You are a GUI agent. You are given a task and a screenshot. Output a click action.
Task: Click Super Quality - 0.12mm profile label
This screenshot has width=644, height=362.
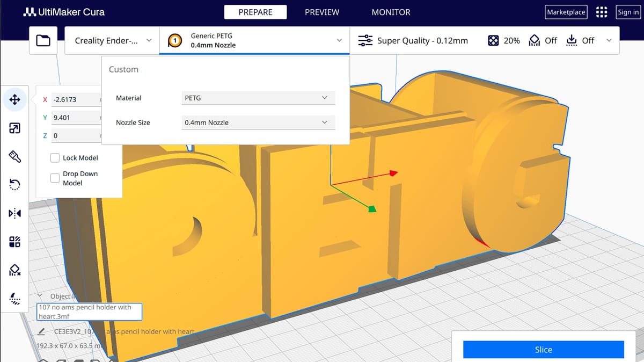pos(422,40)
